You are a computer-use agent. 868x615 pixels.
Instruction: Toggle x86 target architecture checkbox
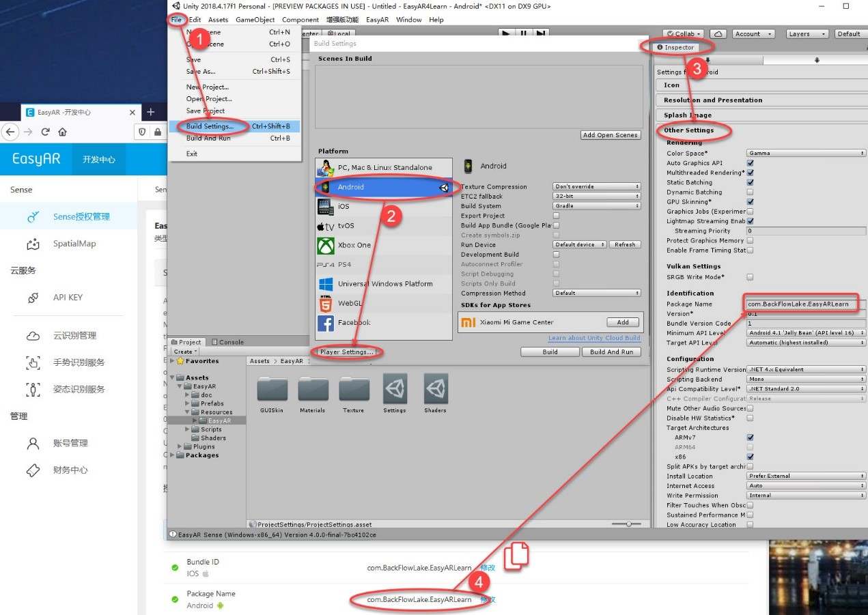[x=750, y=457]
